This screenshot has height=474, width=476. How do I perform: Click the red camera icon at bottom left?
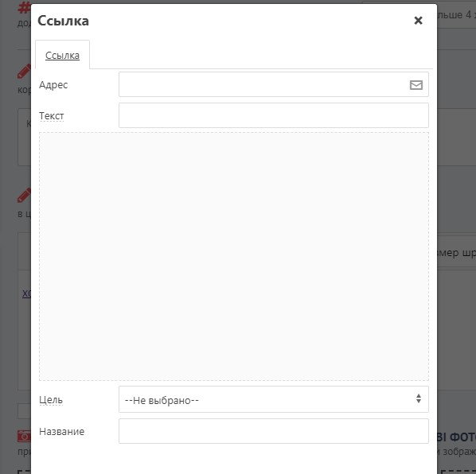[x=25, y=436]
